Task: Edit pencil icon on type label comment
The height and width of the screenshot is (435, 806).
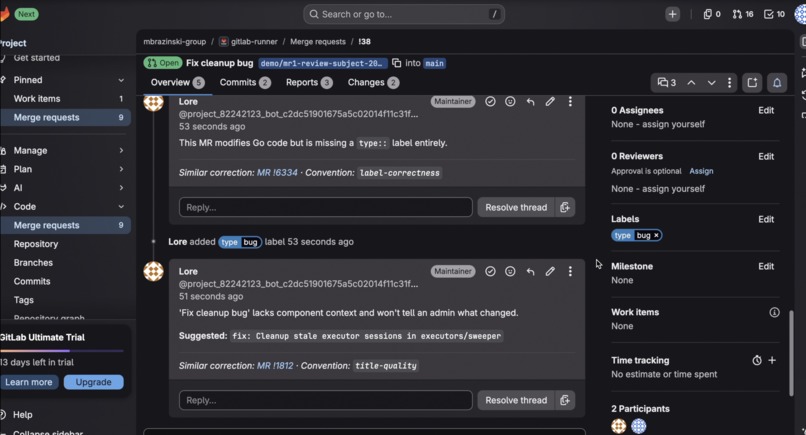Action: point(550,102)
